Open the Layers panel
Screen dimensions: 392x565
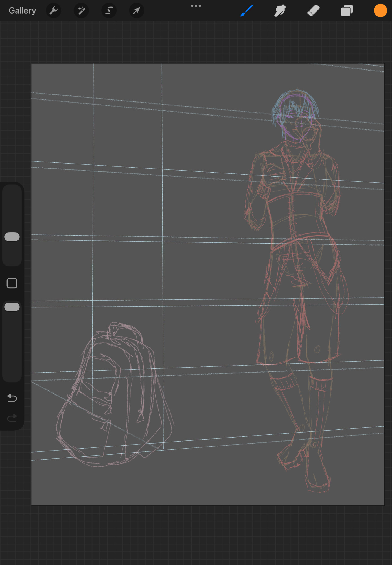pyautogui.click(x=347, y=11)
